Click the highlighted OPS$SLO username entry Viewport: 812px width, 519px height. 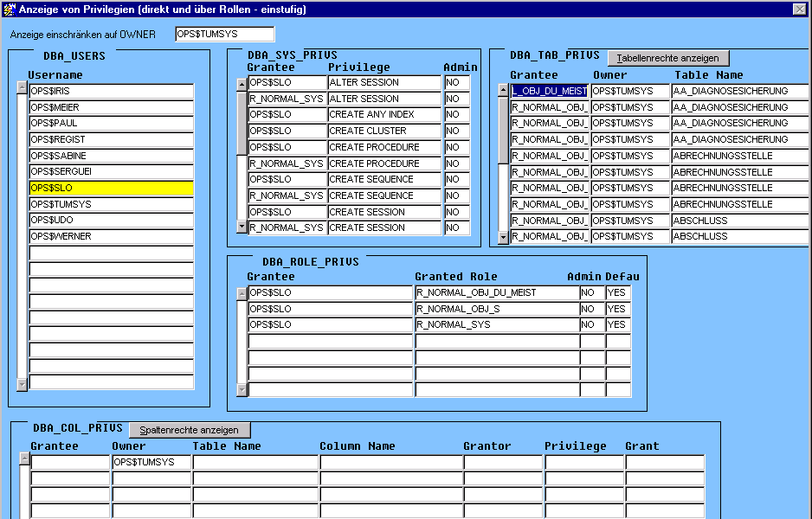click(111, 188)
